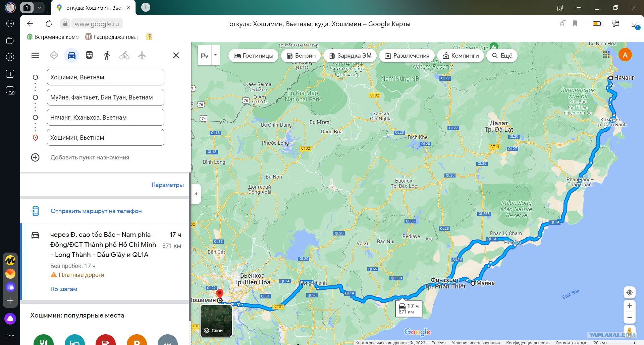Select flights travel mode
644x345 pixels.
142,55
